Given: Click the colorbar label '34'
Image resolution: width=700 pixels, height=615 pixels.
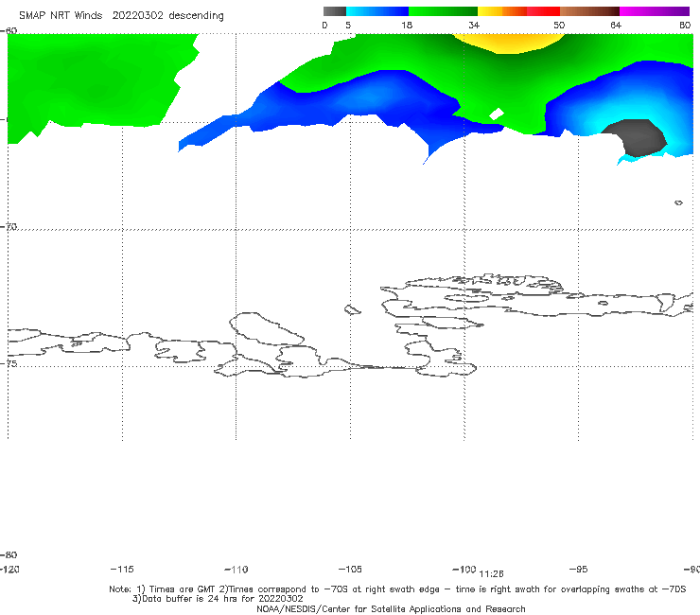Looking at the screenshot, I should tap(474, 26).
